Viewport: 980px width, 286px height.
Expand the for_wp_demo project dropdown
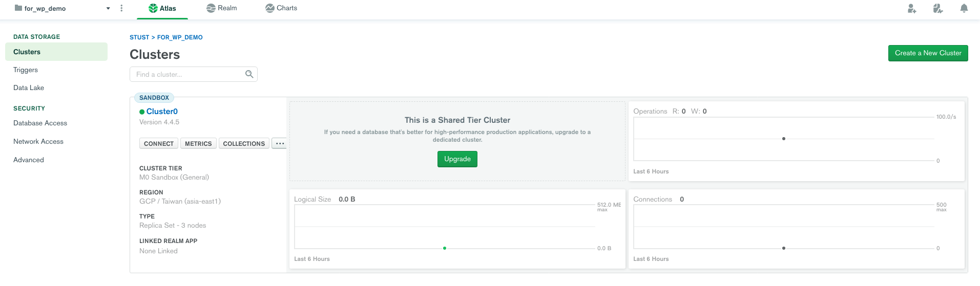pyautogui.click(x=108, y=8)
